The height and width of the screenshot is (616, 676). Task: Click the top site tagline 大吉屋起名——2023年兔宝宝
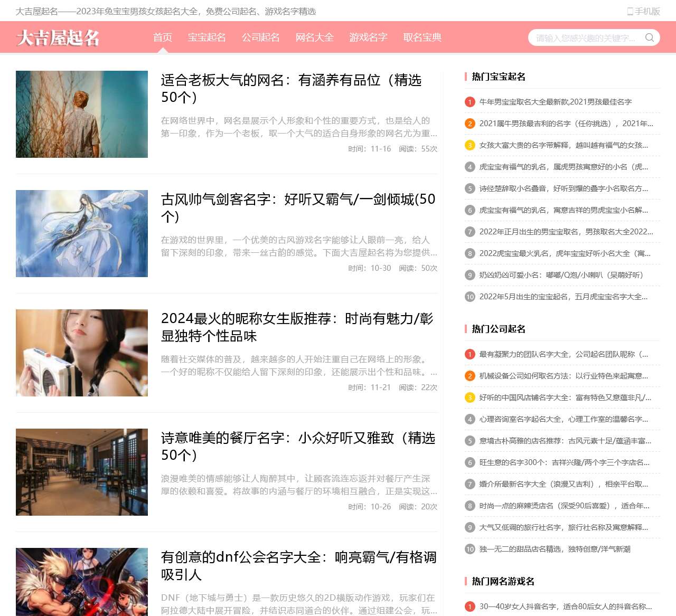click(166, 11)
